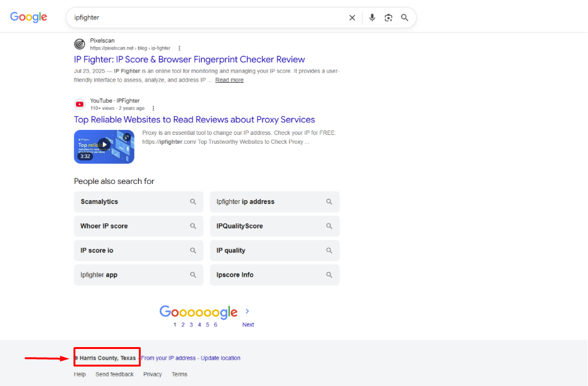Click the search icon in Ipscore Info suggestion
This screenshot has width=588, height=386.
click(x=329, y=275)
